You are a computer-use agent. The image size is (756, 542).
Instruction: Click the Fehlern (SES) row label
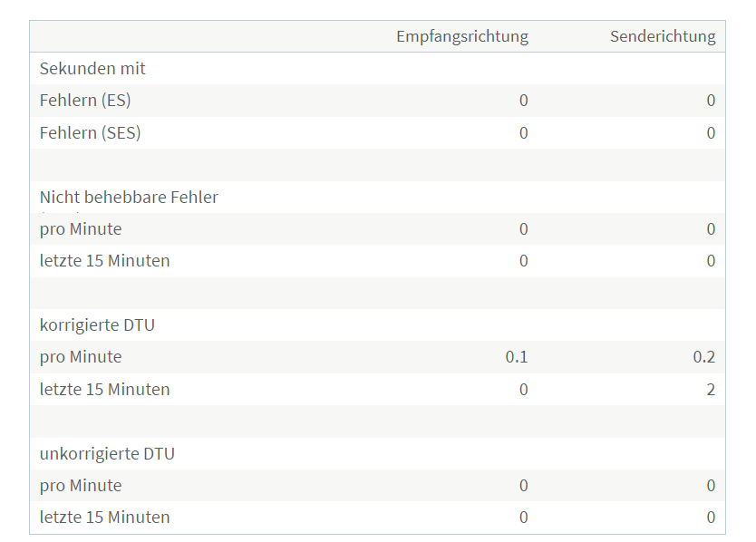90,132
